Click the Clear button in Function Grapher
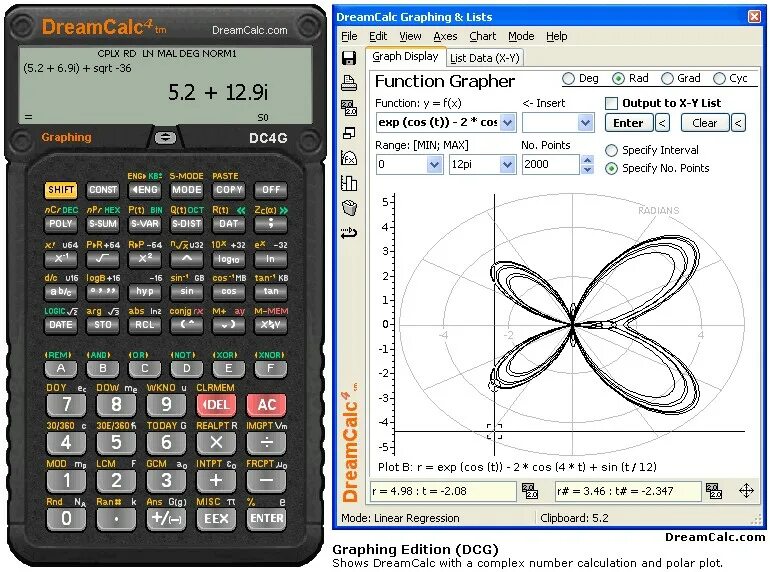The image size is (770, 572). coord(705,123)
